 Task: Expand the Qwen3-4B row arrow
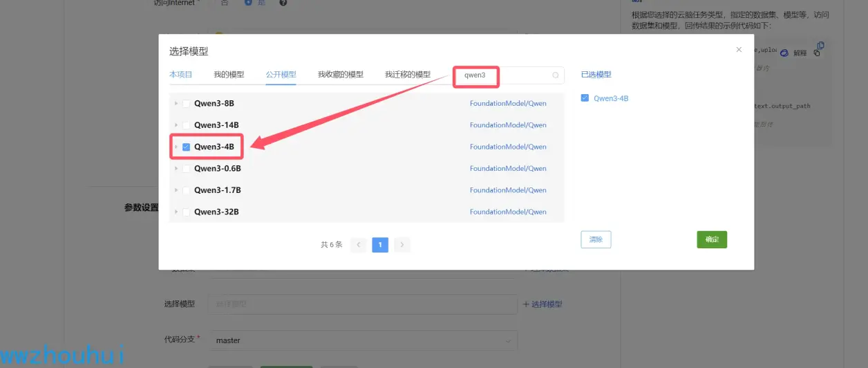point(176,147)
